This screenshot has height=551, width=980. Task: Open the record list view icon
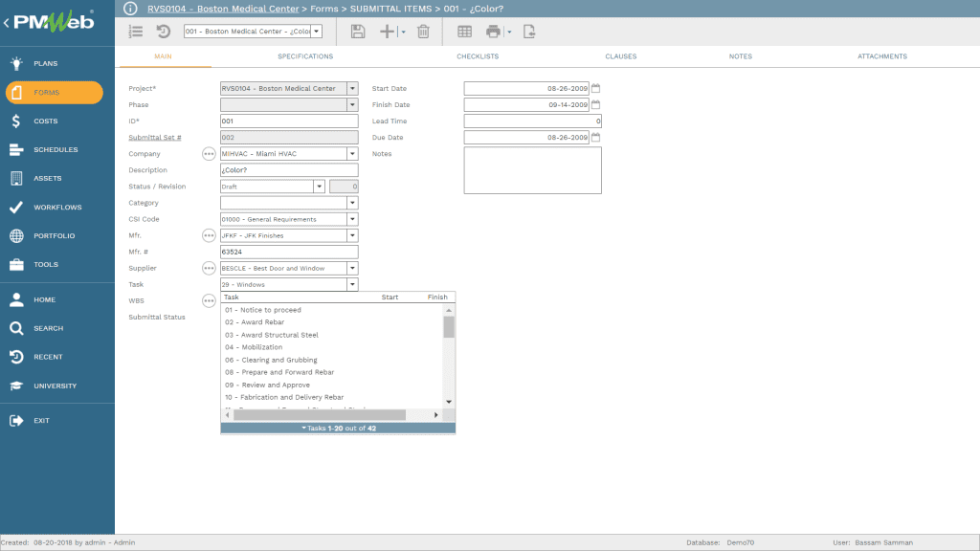[x=136, y=32]
